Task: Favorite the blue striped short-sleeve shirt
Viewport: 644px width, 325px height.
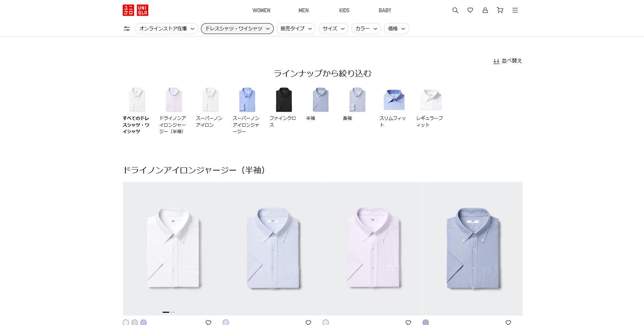Action: (x=508, y=322)
